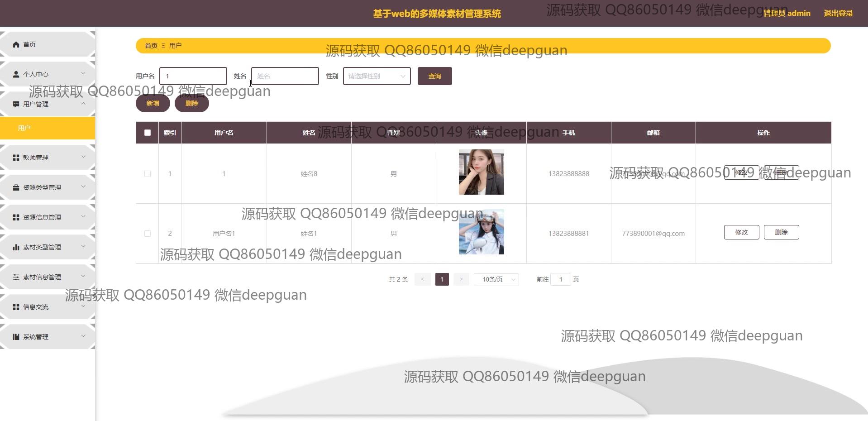This screenshot has height=421, width=868.
Task: Focus the 姓名 search input field
Action: click(x=285, y=76)
